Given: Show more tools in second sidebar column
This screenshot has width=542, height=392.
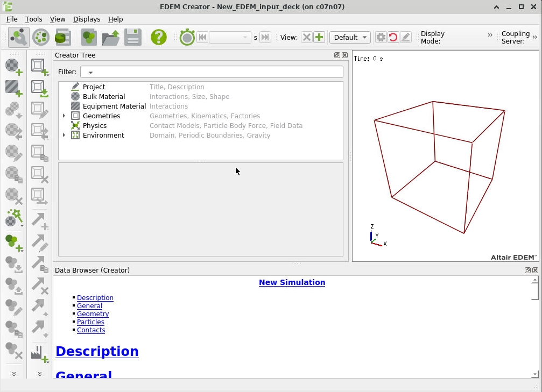Looking at the screenshot, I should (40, 374).
